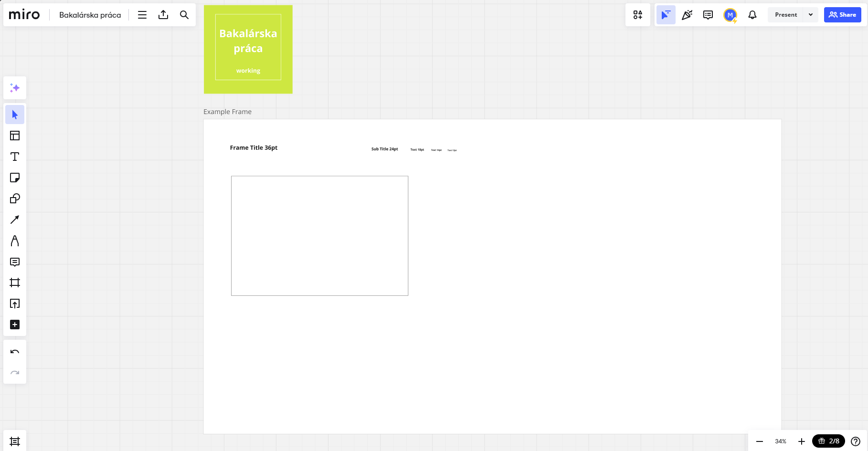Start presentation with Present button
868x451 pixels.
[x=786, y=15]
